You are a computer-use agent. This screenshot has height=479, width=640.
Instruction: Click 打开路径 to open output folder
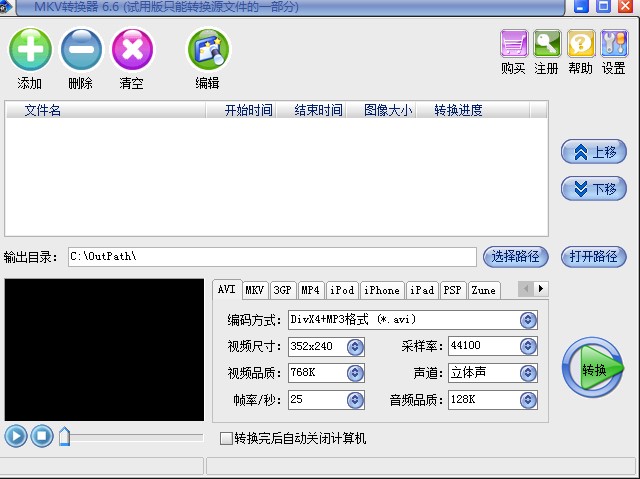[x=594, y=257]
